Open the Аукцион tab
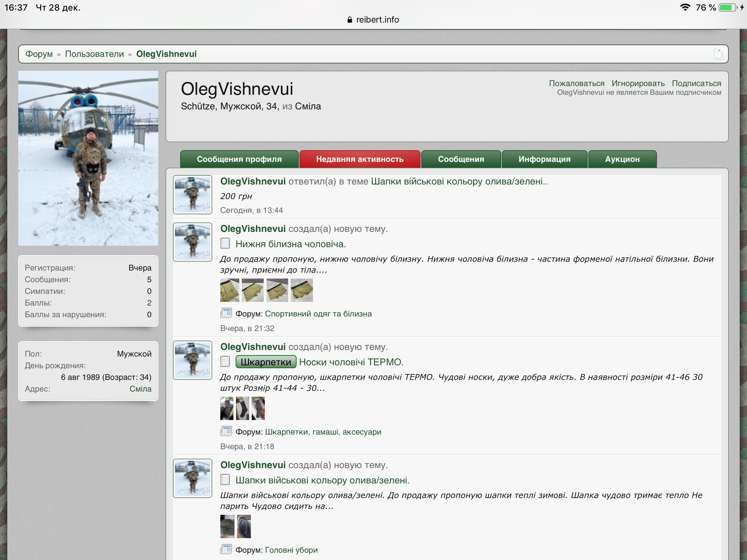This screenshot has width=747, height=560. 622,159
